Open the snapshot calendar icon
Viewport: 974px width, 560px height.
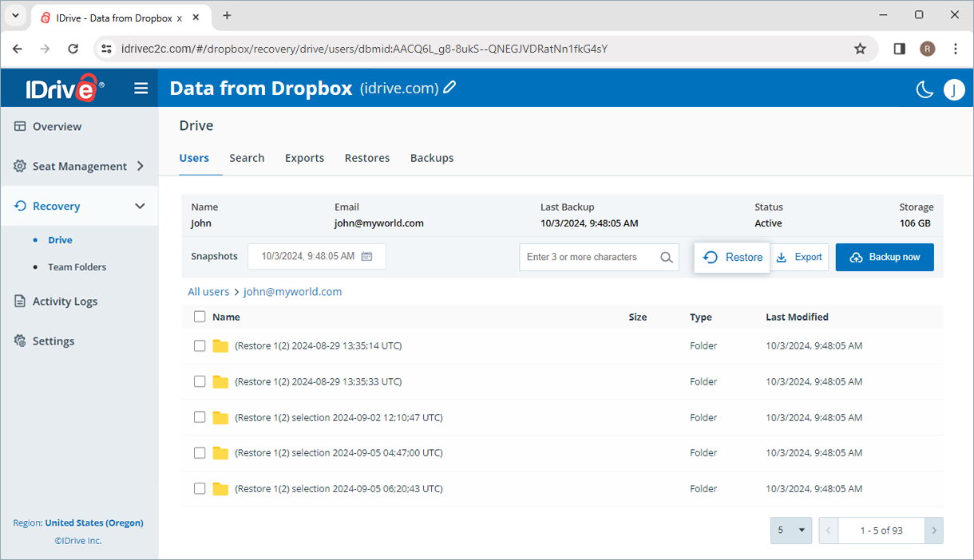click(366, 256)
